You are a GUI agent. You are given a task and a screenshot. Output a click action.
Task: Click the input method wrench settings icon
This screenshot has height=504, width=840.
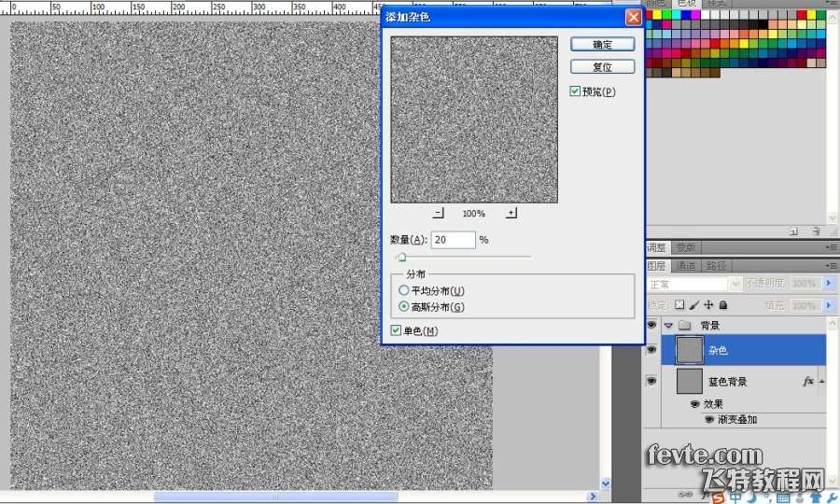(x=832, y=498)
